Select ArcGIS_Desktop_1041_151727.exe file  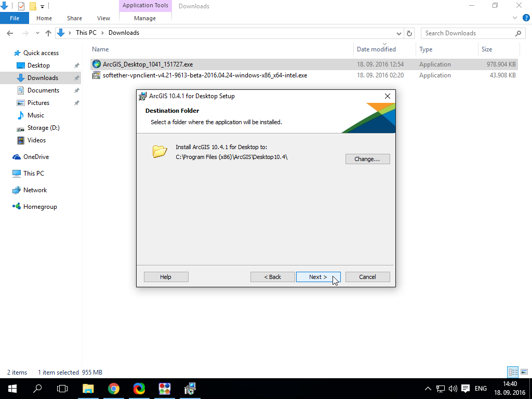click(304, 64)
